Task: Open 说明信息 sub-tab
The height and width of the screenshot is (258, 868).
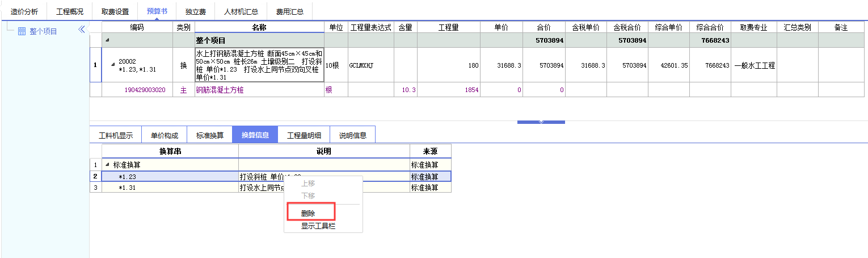Action: pyautogui.click(x=353, y=135)
